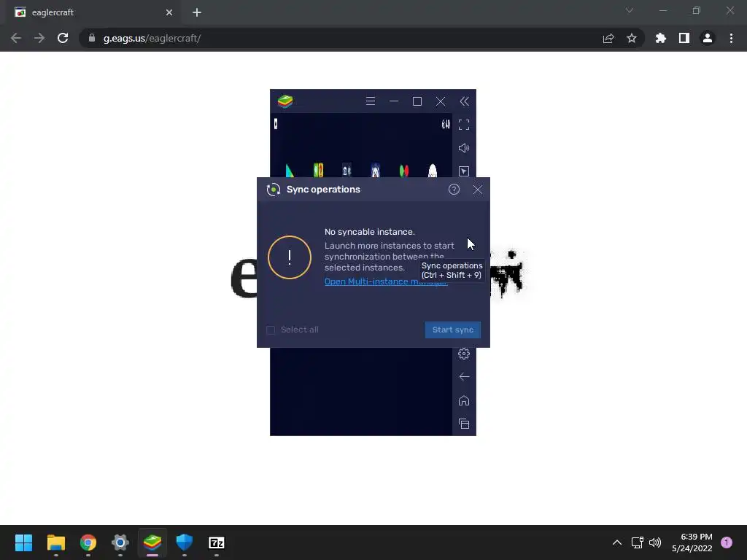The image size is (747, 560).
Task: Share this page from address bar
Action: pos(608,38)
